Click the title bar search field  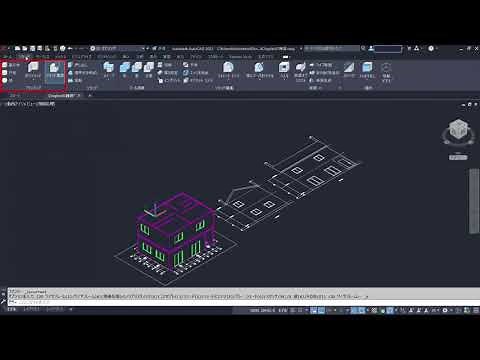pyautogui.click(x=332, y=48)
